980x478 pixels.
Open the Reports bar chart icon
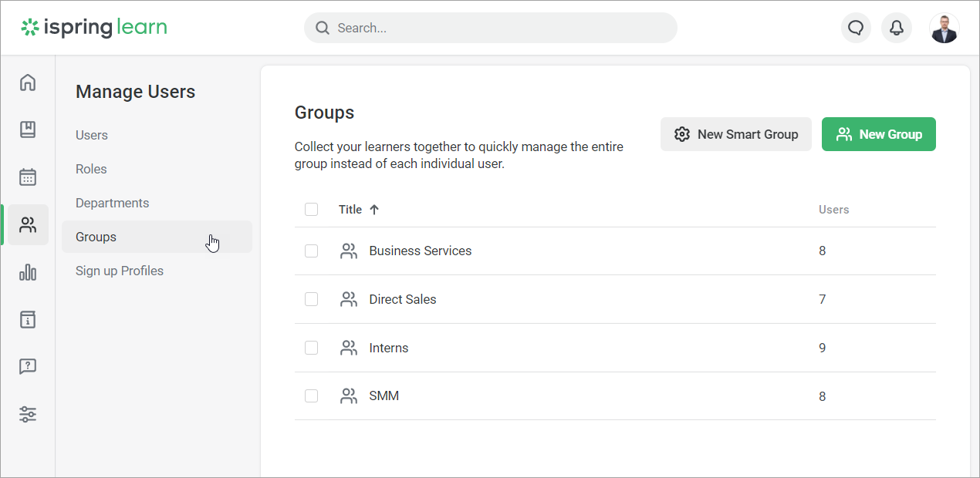pyautogui.click(x=28, y=272)
